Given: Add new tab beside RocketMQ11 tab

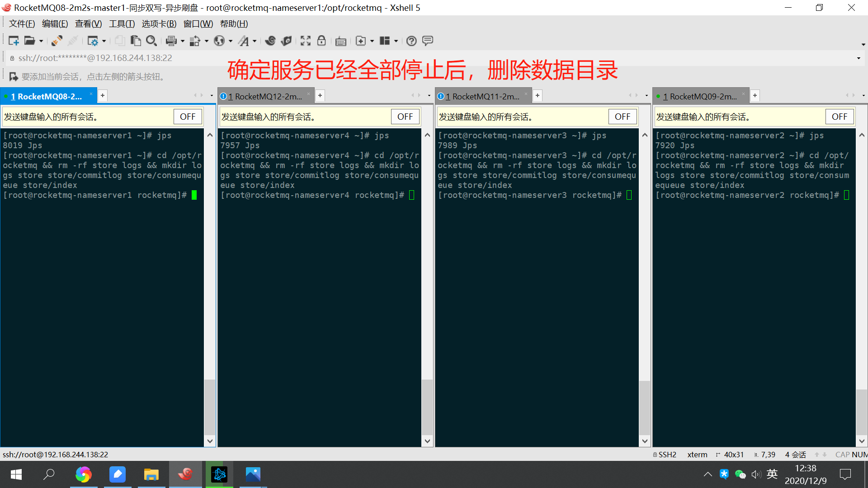Looking at the screenshot, I should (x=538, y=95).
